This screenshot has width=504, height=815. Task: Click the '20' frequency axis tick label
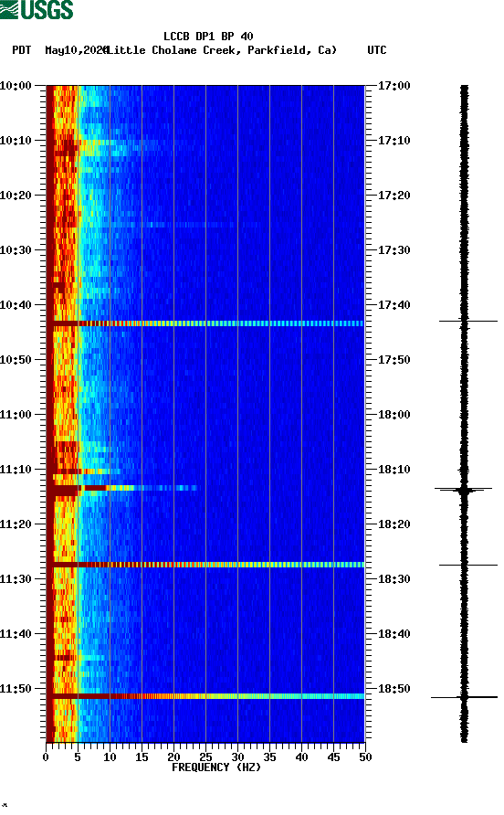[x=173, y=757]
